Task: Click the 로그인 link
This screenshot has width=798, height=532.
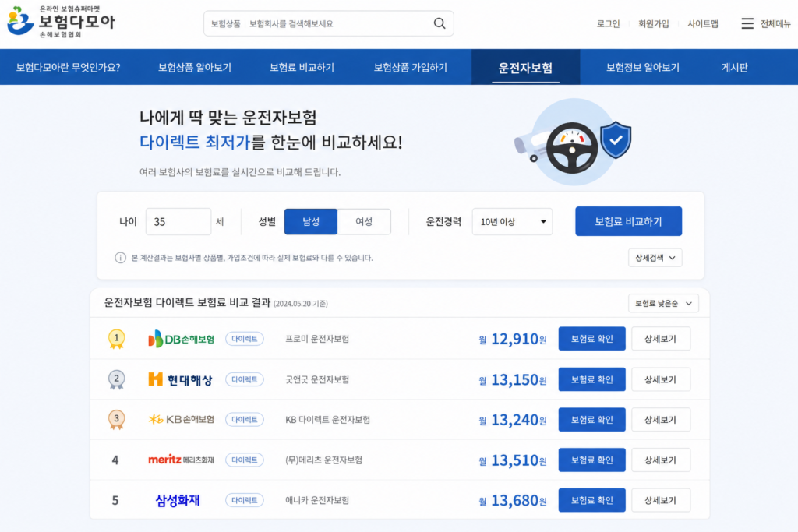Action: (x=608, y=24)
